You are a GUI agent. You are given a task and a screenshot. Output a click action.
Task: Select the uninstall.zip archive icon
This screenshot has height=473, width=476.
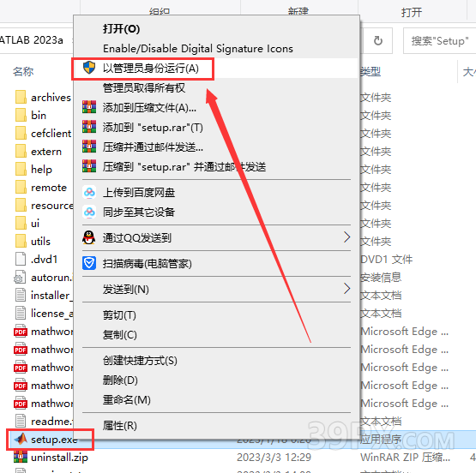tap(21, 457)
